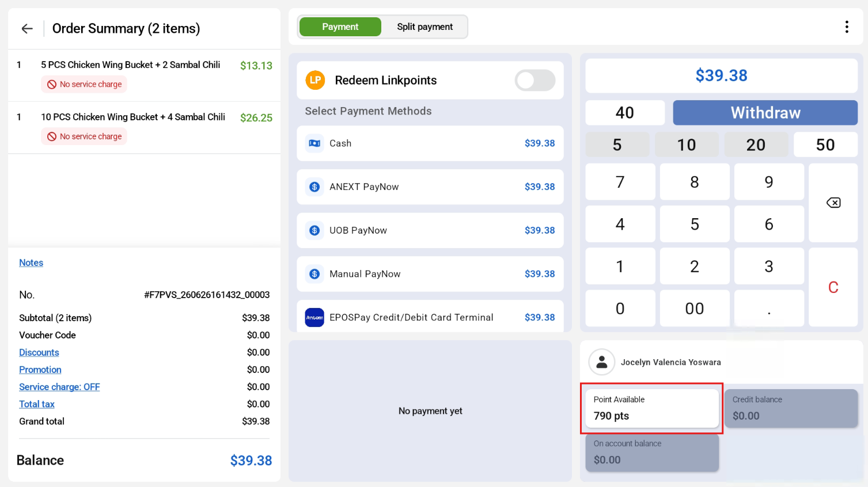Tap the quick amount 5 button

click(x=617, y=145)
